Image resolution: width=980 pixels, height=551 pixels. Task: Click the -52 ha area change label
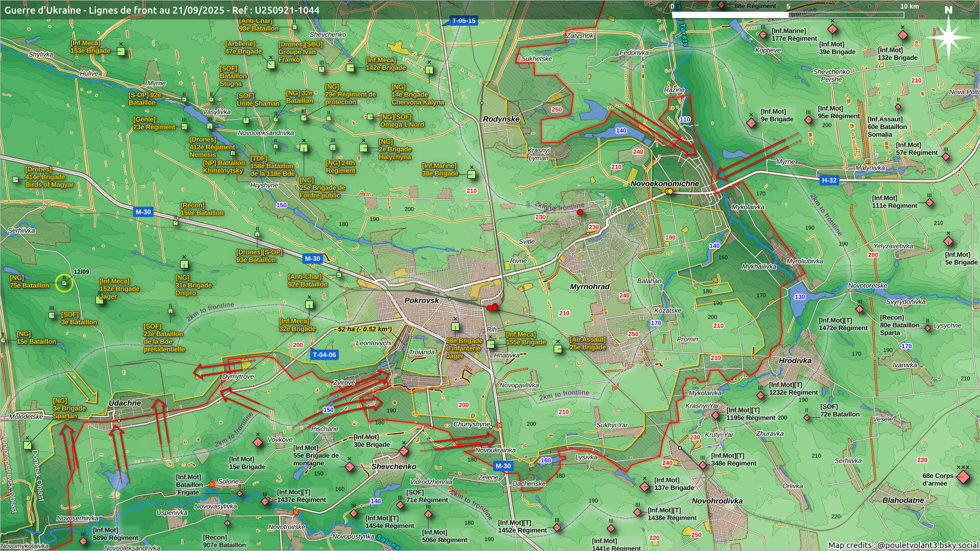tap(363, 329)
